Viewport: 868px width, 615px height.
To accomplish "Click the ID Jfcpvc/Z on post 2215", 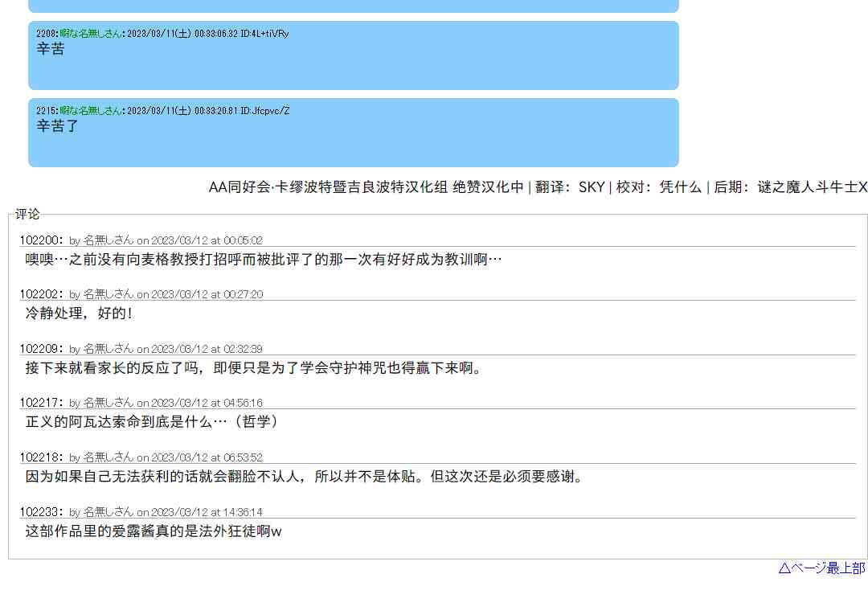I will [x=265, y=111].
